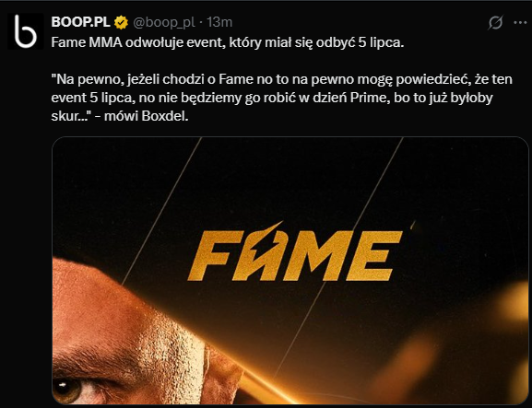Click "mówi Boxdel" attribution text
This screenshot has width=532, height=408.
146,116
